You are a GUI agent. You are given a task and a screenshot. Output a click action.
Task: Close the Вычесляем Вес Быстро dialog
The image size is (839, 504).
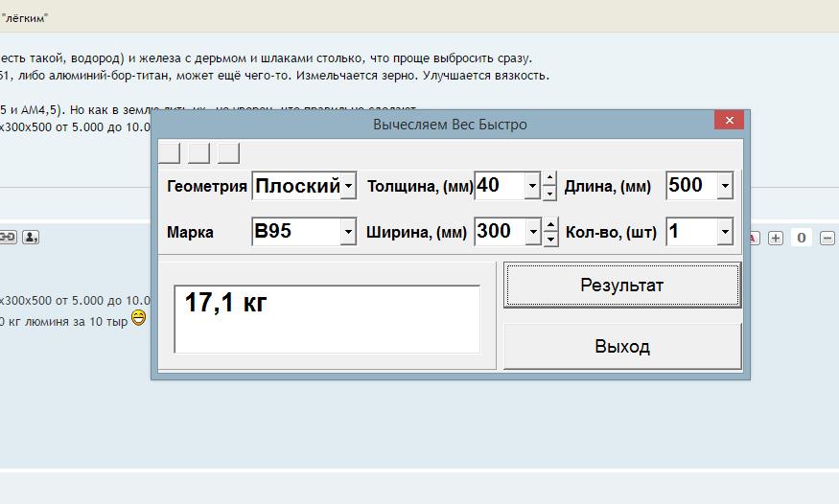click(729, 121)
